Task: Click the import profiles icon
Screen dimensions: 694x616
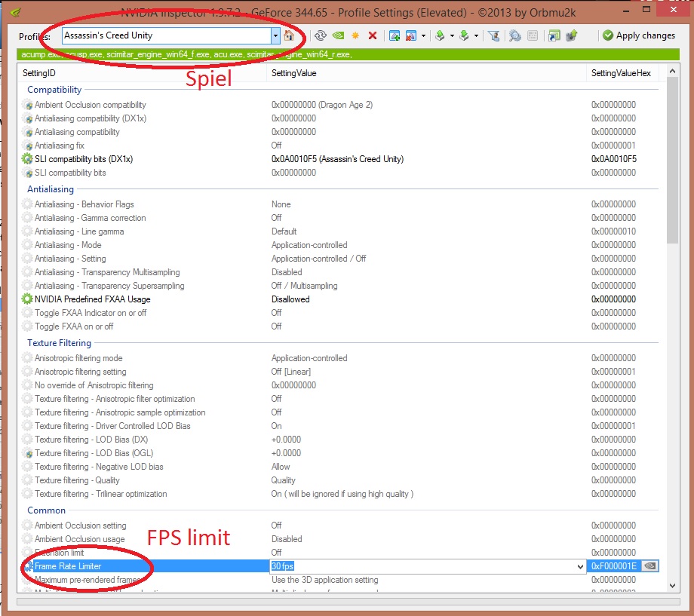Action: (x=464, y=36)
